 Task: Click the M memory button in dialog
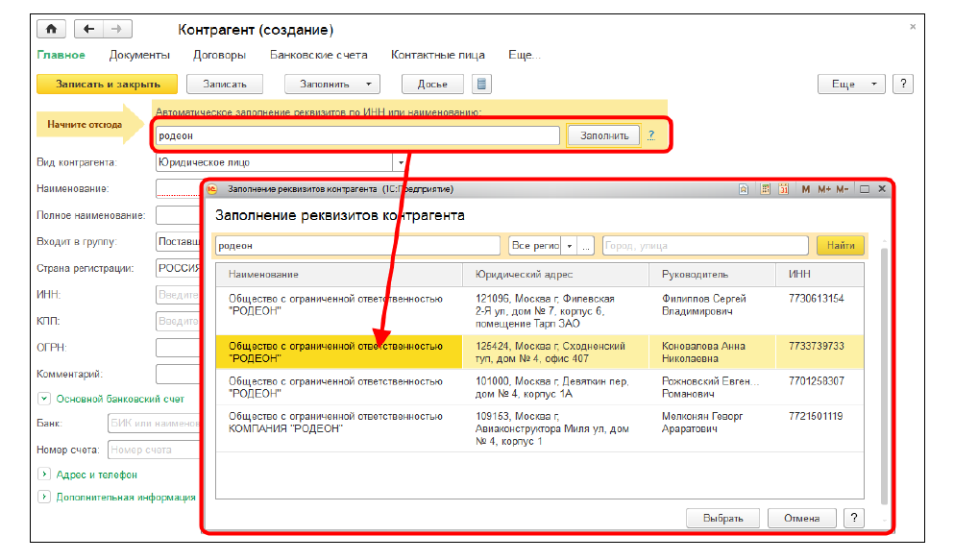pos(805,189)
